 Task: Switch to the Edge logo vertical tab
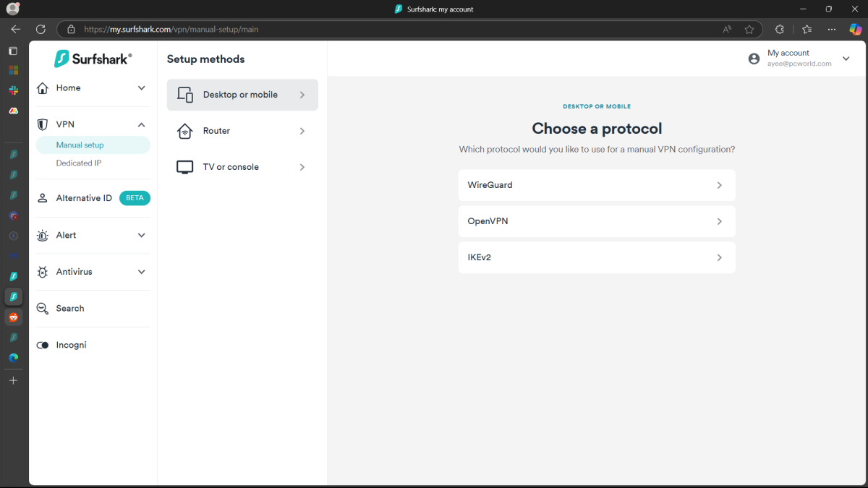click(x=13, y=357)
